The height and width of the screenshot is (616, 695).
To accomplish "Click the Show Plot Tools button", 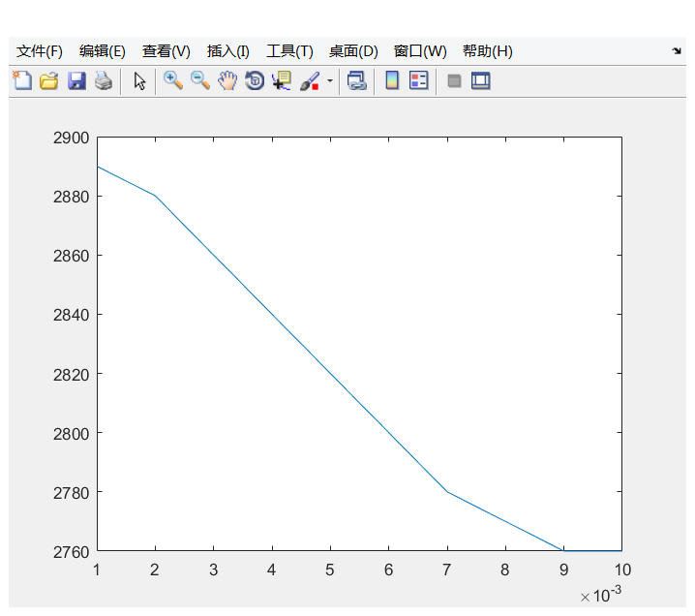I will (x=481, y=81).
